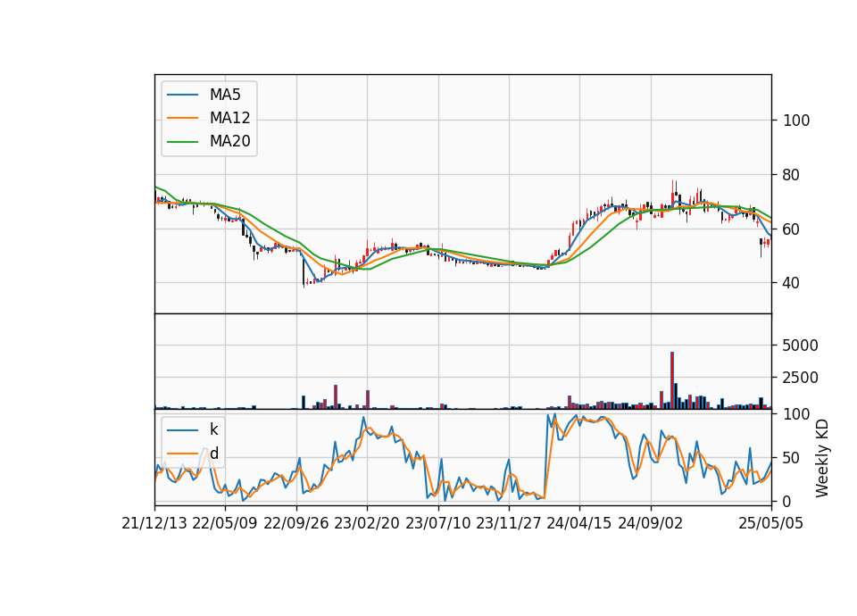
Task: Click the orange d legend line sample
Action: tap(182, 454)
